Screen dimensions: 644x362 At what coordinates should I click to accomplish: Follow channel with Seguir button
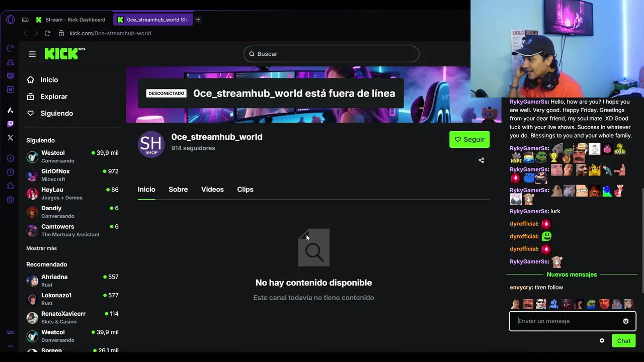coord(469,140)
